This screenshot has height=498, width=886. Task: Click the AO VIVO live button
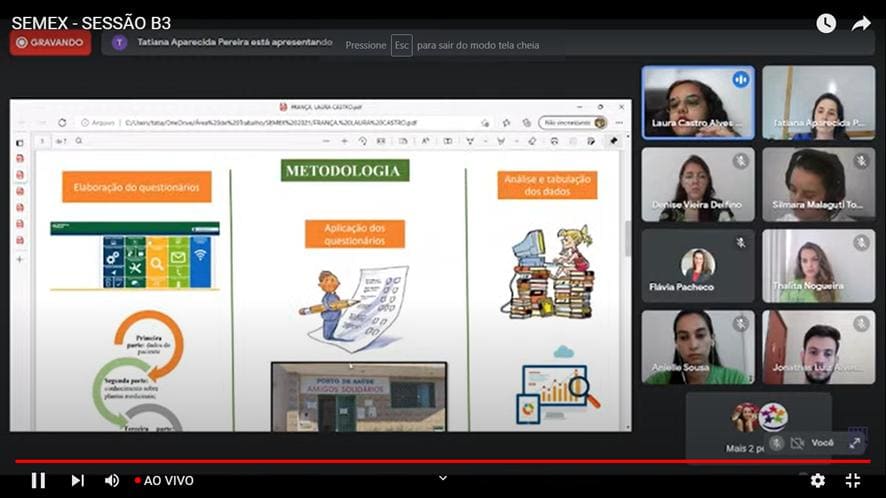coord(164,480)
